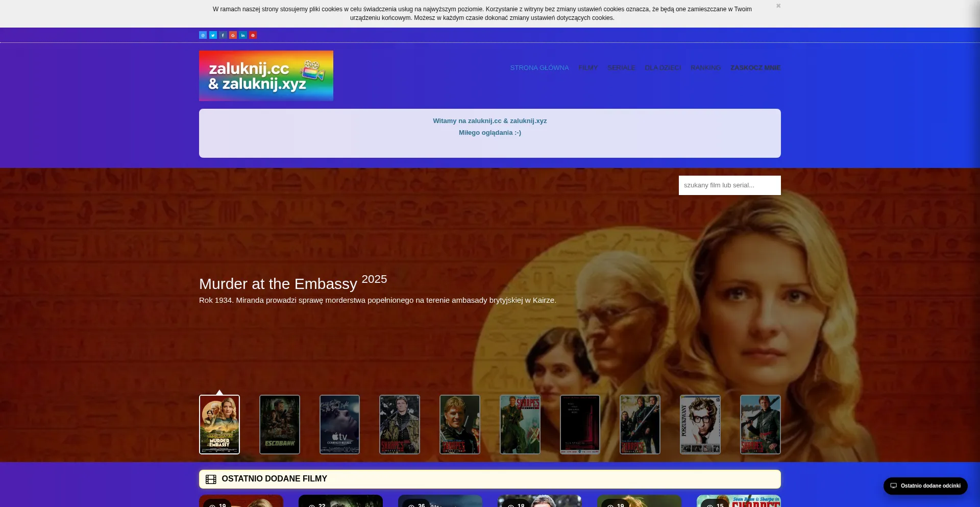This screenshot has height=507, width=980.
Task: Open the STRONA GŁÓWNA menu item
Action: (539, 68)
